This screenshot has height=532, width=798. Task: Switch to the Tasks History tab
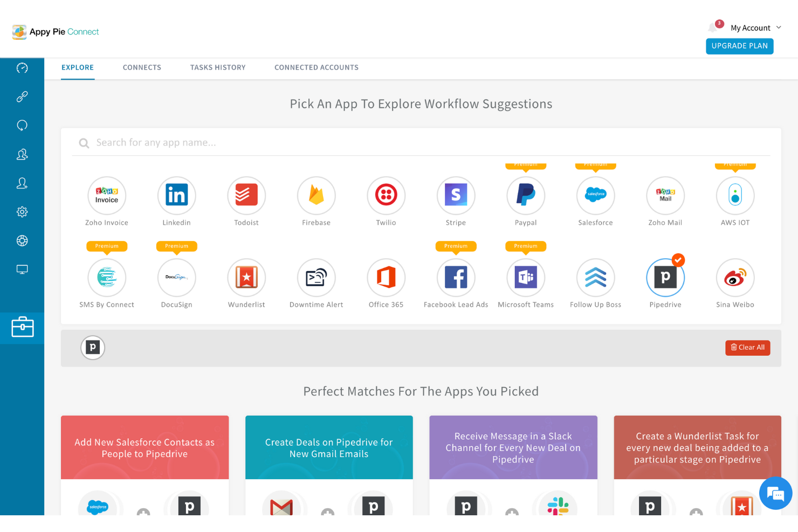click(218, 67)
